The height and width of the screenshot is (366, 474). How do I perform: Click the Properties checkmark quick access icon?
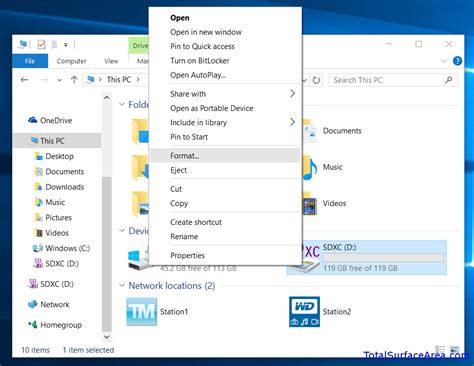pos(41,44)
